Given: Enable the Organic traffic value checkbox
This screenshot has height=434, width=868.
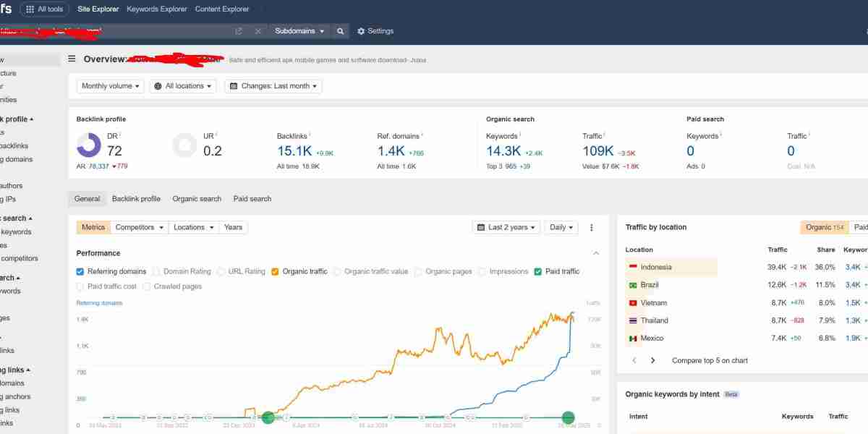Looking at the screenshot, I should [x=337, y=272].
